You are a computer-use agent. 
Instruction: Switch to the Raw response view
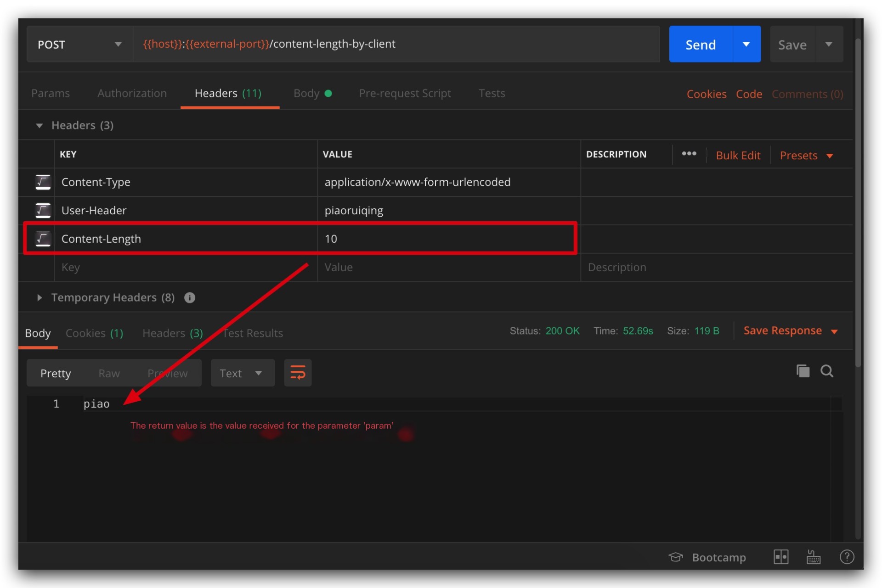coord(109,373)
